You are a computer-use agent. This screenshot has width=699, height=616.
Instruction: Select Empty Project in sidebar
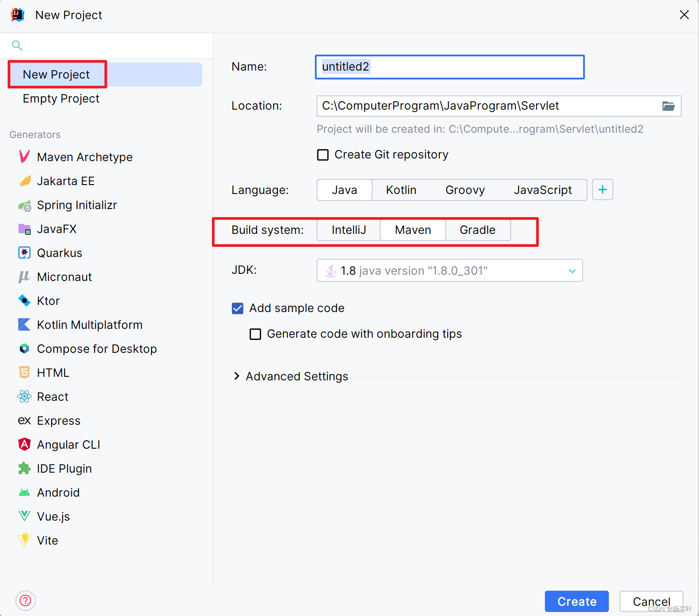click(61, 99)
